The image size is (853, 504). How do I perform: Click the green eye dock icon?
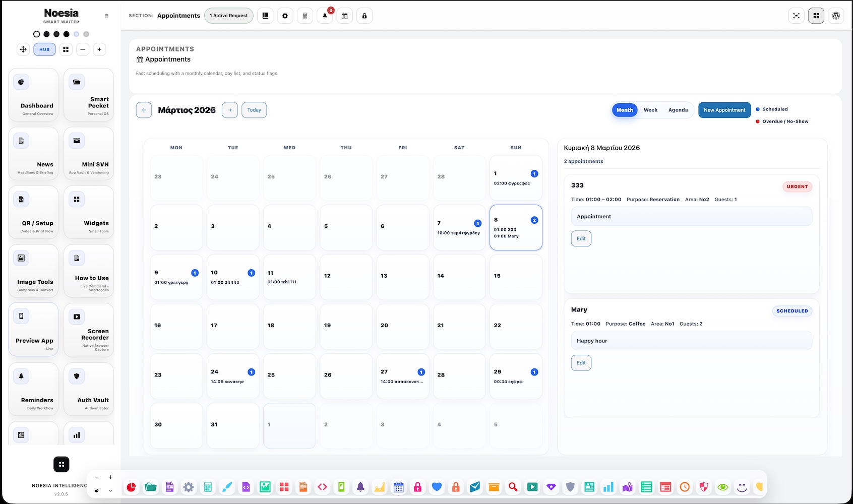click(x=723, y=487)
